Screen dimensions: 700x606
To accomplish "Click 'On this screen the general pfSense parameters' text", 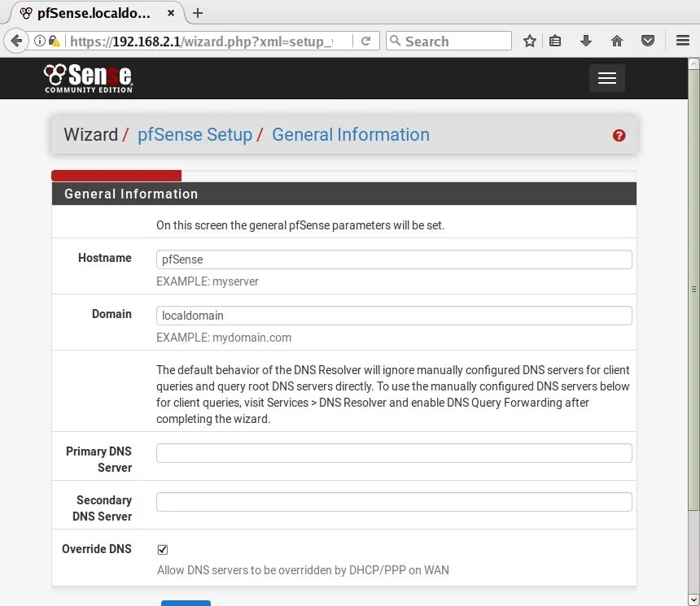I will point(300,225).
